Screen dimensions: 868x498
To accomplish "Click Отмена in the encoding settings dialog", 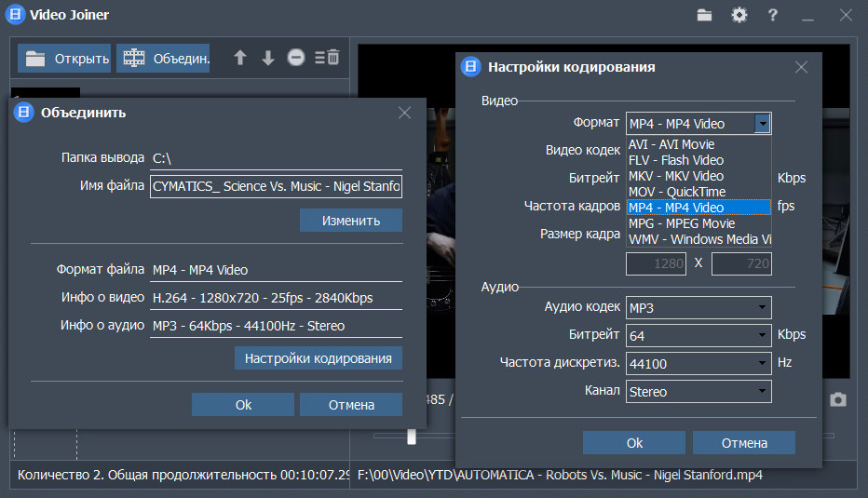I will [744, 443].
